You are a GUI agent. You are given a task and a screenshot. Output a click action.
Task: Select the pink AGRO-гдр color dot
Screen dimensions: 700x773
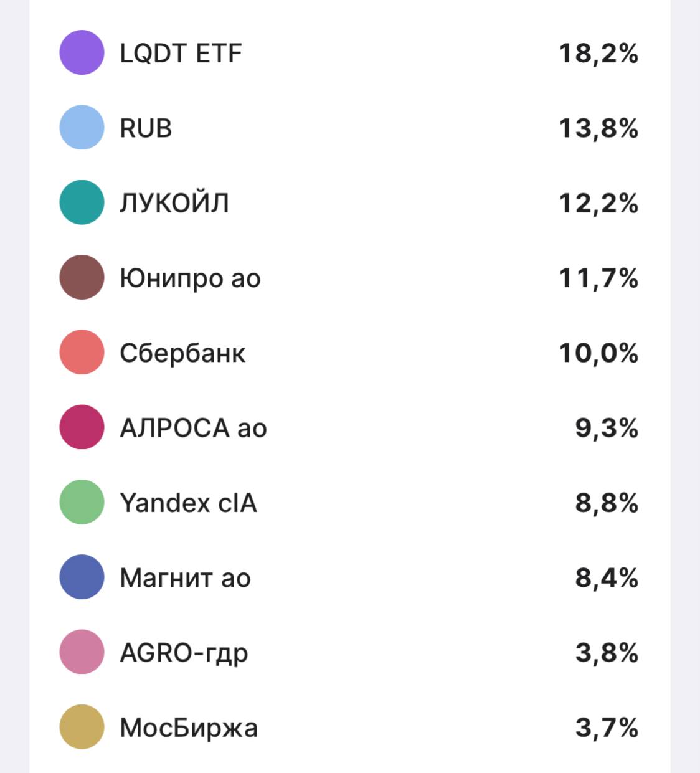click(82, 652)
